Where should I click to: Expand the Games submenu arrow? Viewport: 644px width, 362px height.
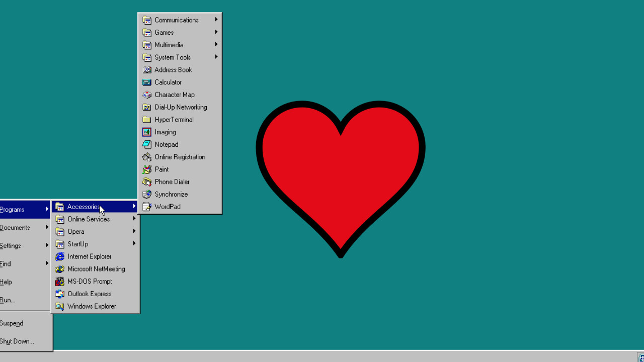(216, 32)
